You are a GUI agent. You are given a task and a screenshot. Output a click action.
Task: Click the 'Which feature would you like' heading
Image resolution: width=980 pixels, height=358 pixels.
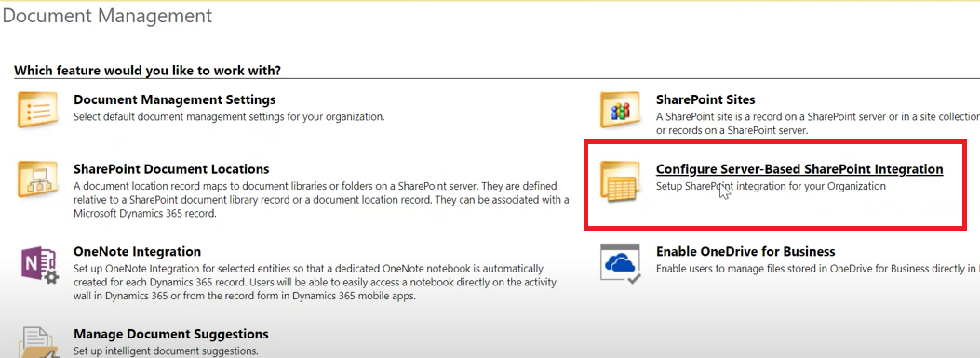pos(147,70)
